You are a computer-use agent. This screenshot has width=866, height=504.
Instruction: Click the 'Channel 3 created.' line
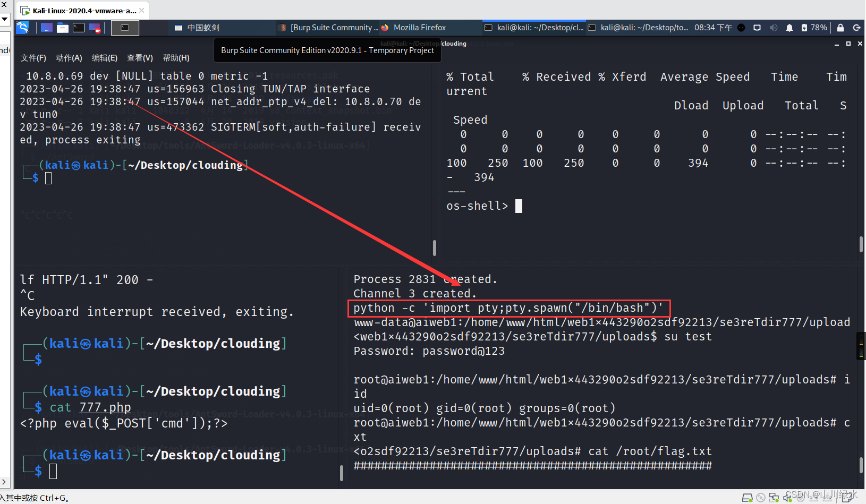click(415, 294)
